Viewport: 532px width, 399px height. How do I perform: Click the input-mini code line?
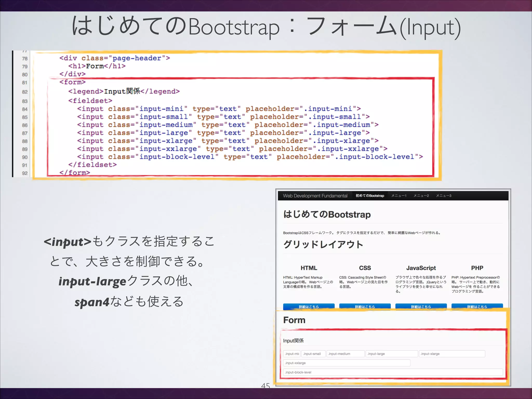click(x=219, y=109)
